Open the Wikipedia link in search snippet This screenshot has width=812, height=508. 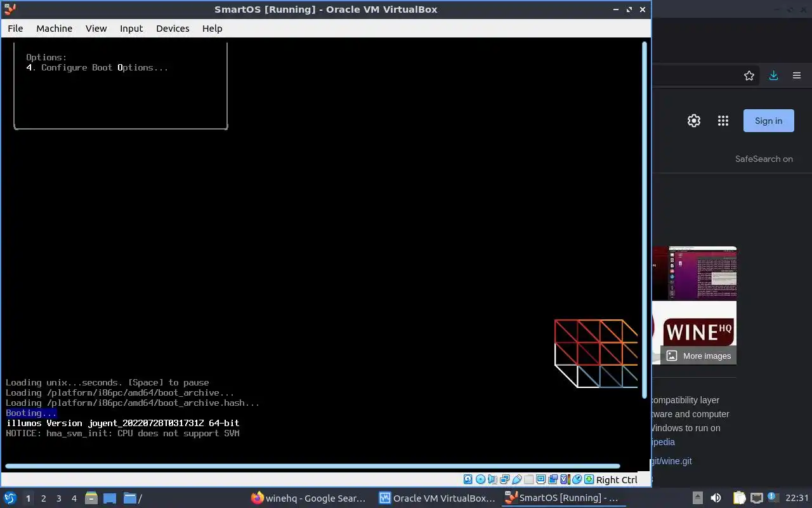pyautogui.click(x=662, y=442)
